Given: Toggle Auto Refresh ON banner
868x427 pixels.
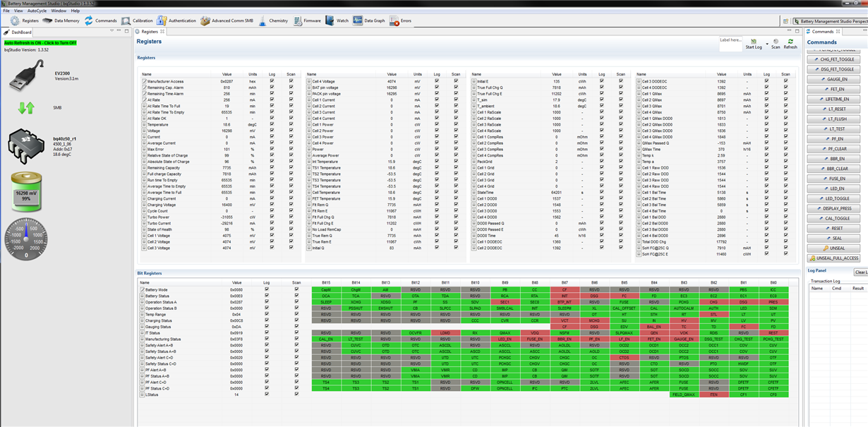Looking at the screenshot, I should [x=40, y=42].
